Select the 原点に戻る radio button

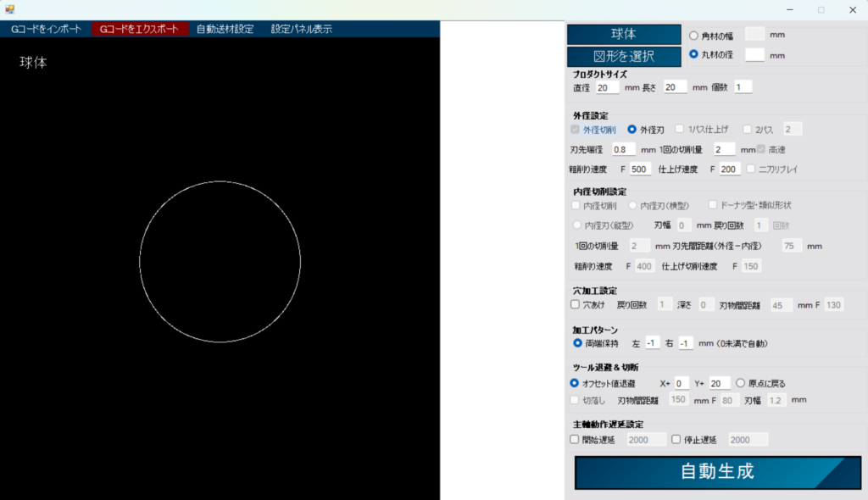[x=741, y=382]
